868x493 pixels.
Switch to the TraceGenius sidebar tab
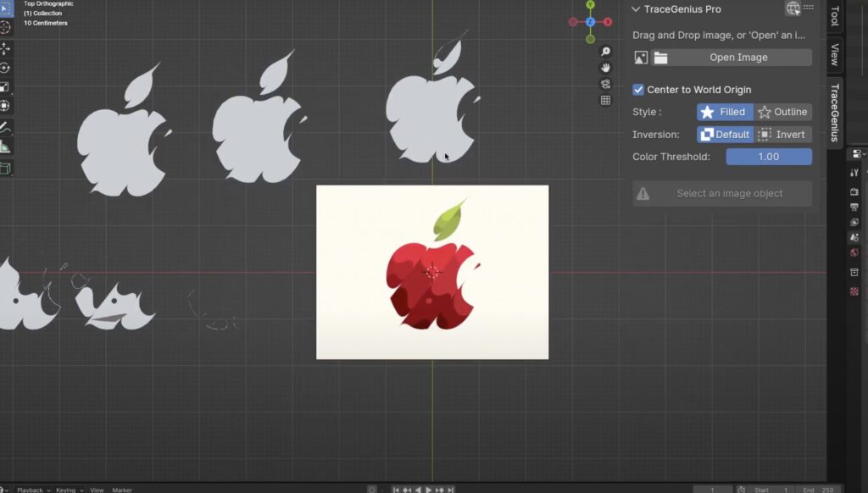pyautogui.click(x=835, y=113)
